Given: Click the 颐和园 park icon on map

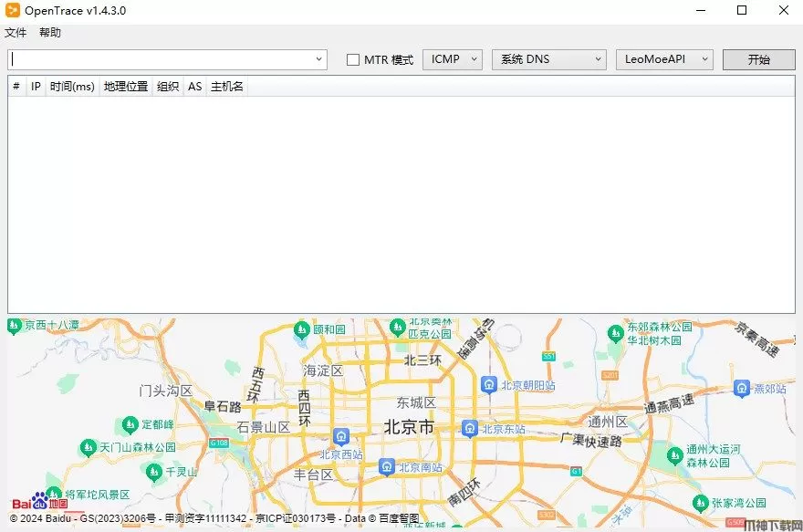Looking at the screenshot, I should pos(302,329).
